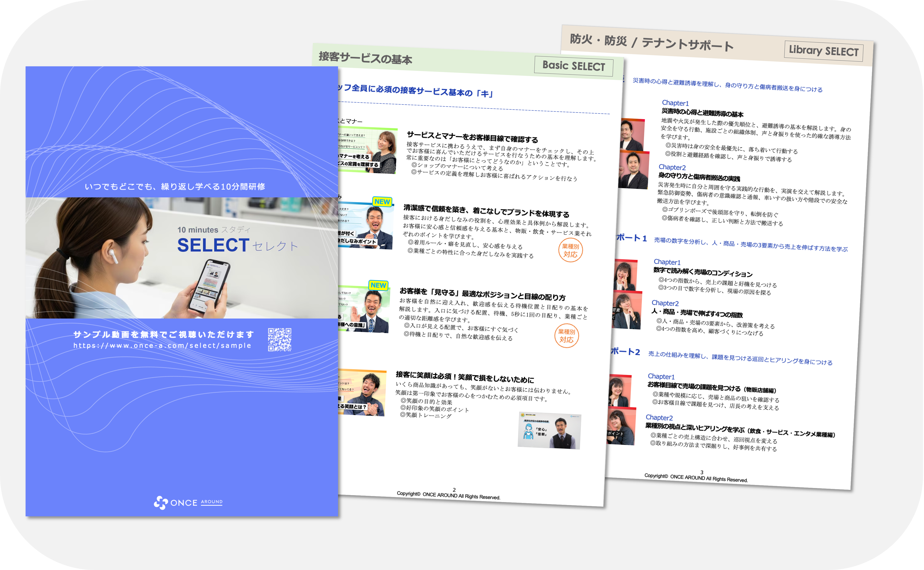Open the thumbnail beside 人・商品・売場で伸ばす4つの指数

[x=627, y=310]
